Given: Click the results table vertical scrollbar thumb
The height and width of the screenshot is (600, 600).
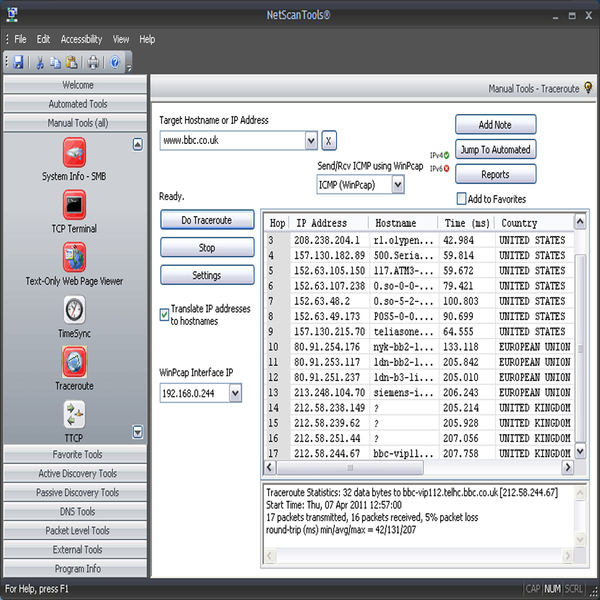Looking at the screenshot, I should click(x=580, y=348).
